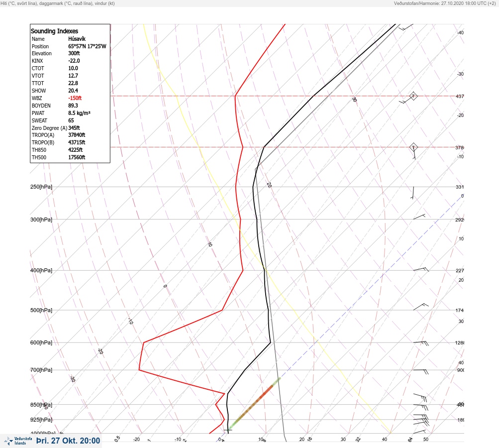The width and height of the screenshot is (499, 448).
Task: Click the red WBZ value '-150ft'
Action: coord(75,98)
